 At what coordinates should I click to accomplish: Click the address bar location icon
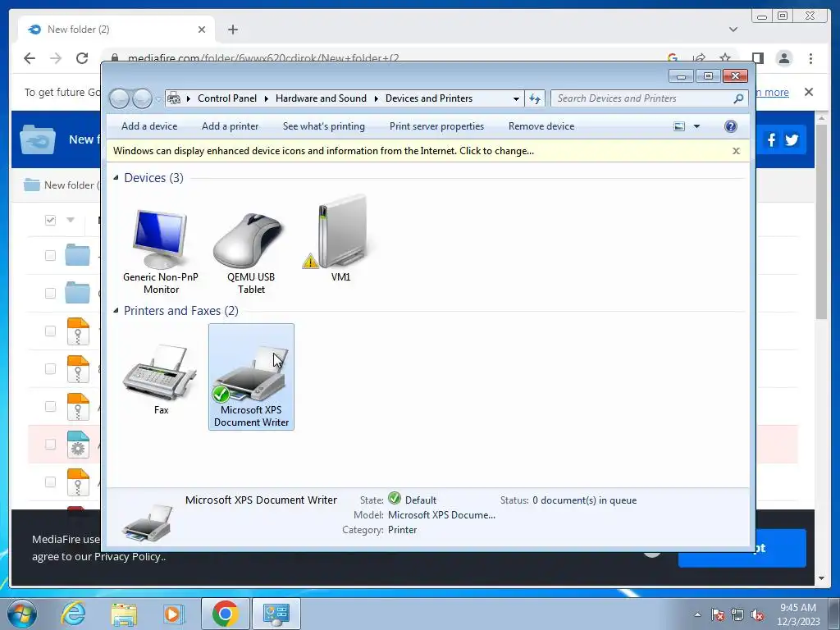point(174,98)
